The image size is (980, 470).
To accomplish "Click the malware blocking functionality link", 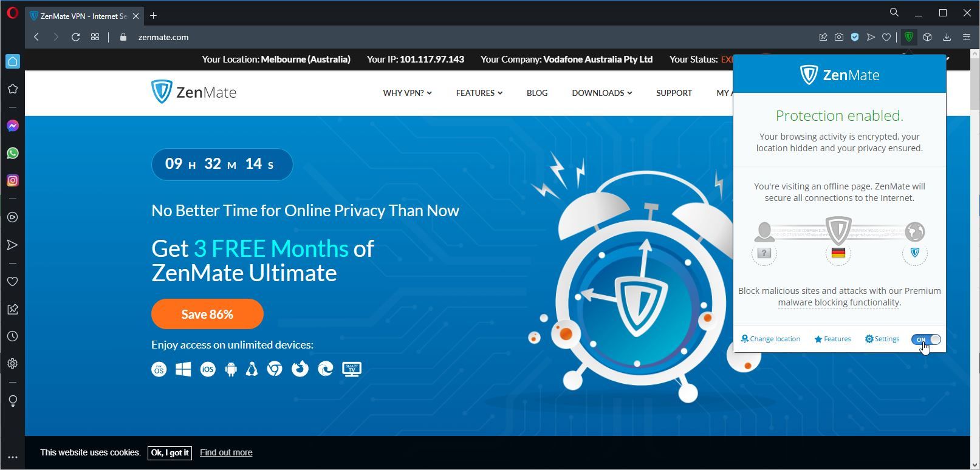I will pos(838,302).
